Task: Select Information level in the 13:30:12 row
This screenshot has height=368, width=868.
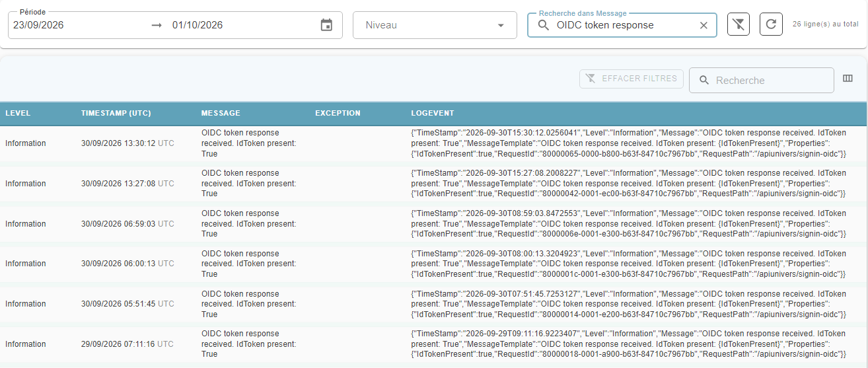Action: [x=26, y=143]
